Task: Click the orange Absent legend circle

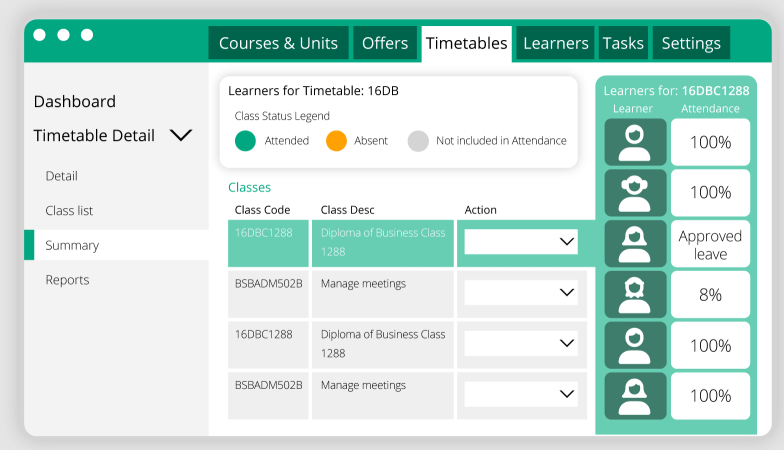Action: [x=336, y=141]
